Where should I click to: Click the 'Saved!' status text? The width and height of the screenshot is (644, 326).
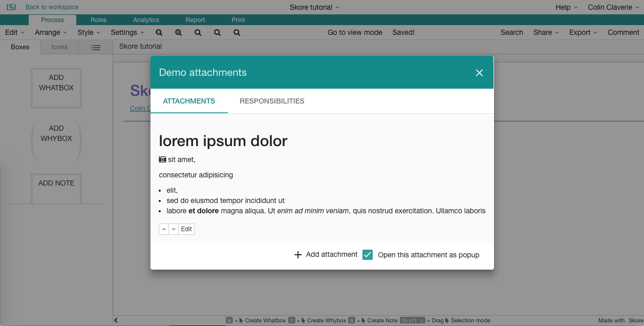403,32
